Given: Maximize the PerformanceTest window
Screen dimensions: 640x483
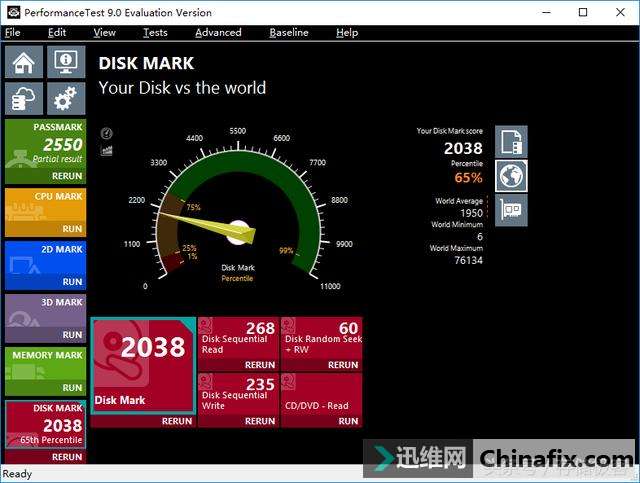Looking at the screenshot, I should pyautogui.click(x=583, y=12).
